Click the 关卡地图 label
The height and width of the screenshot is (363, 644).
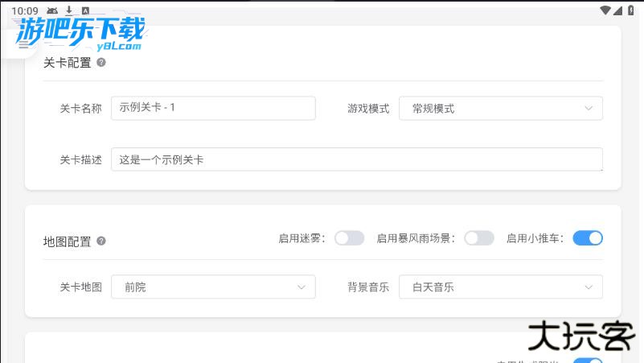(80, 287)
